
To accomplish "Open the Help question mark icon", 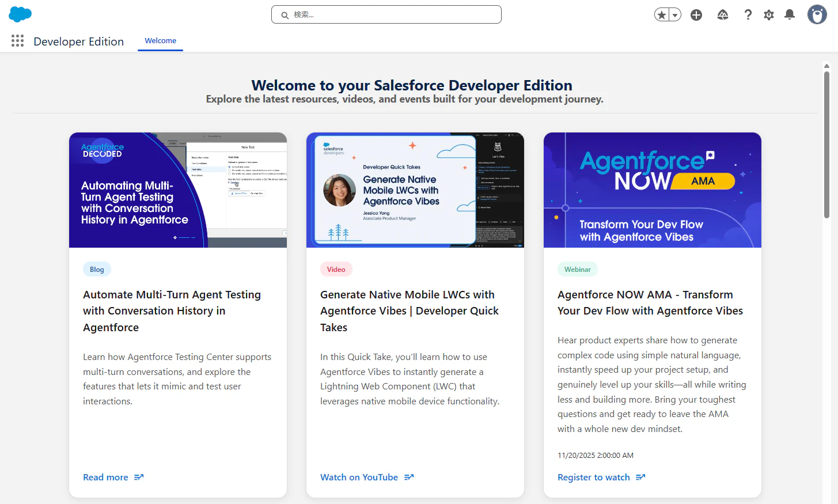I will point(748,15).
